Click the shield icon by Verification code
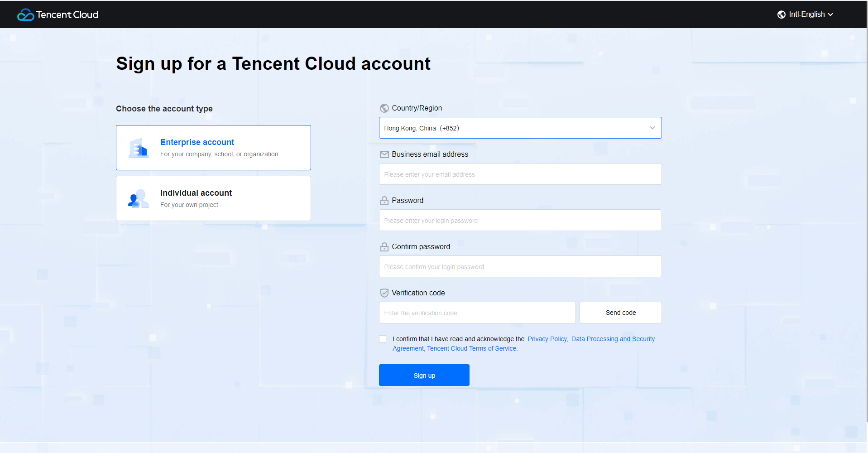The height and width of the screenshot is (453, 868). [x=384, y=293]
